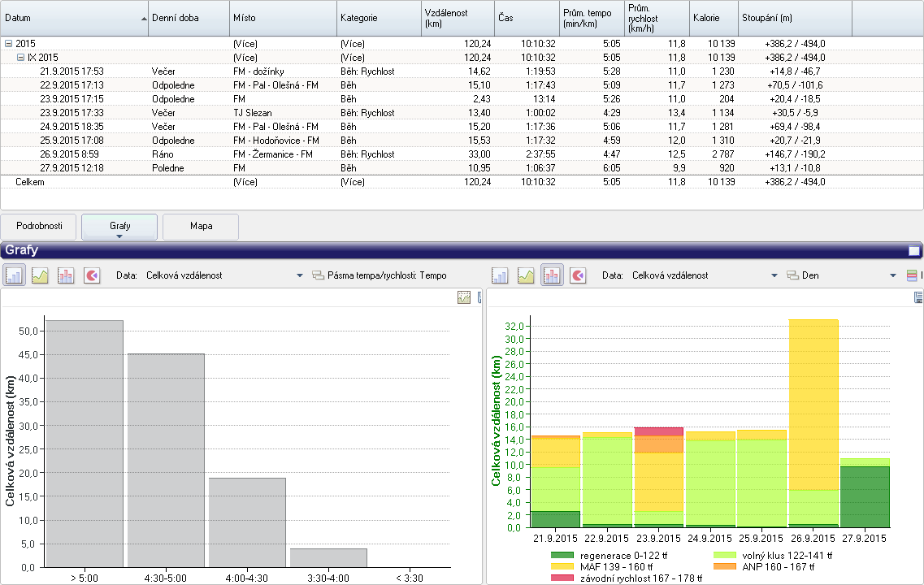Click ANP 160 - 167 tf legend swatch
The height and width of the screenshot is (585, 924).
point(725,567)
